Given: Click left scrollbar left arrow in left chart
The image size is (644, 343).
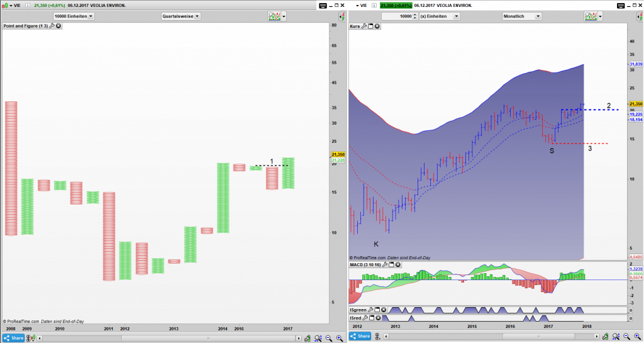Looking at the screenshot, I should 40,339.
